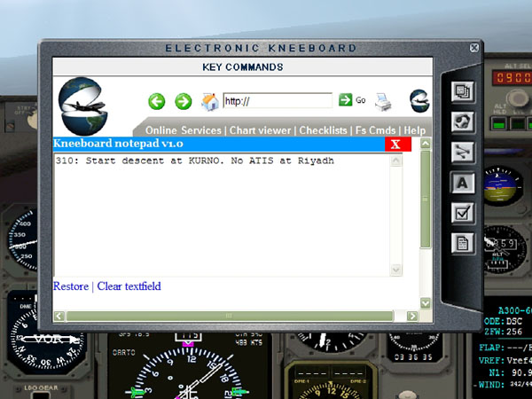Click the page vertical scrollbar up arrow
The image size is (532, 399).
pos(426,144)
